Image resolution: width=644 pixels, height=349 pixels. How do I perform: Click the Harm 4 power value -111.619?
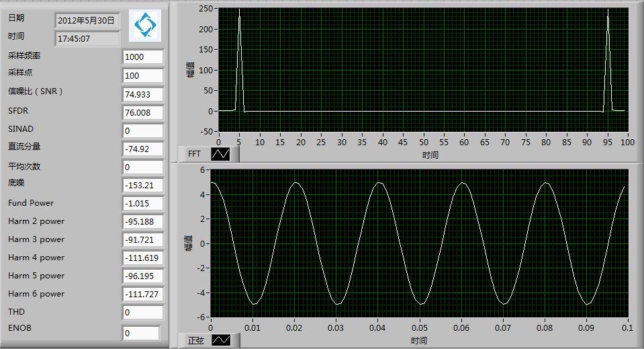point(142,258)
